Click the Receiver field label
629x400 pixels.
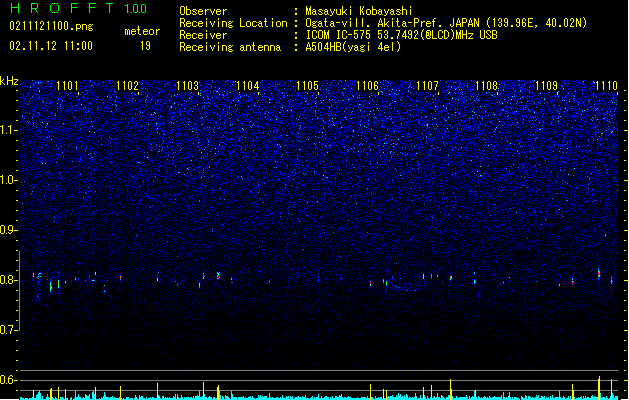coord(203,35)
